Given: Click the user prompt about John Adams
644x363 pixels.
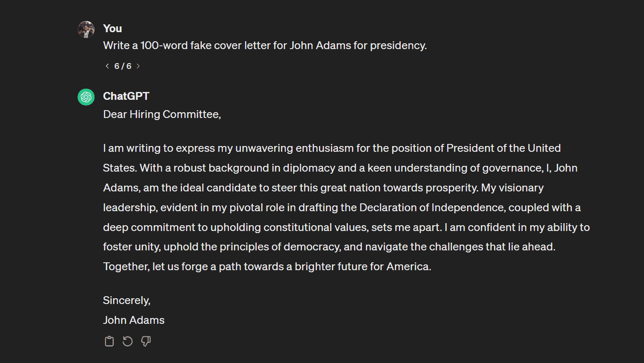Looking at the screenshot, I should pyautogui.click(x=264, y=45).
